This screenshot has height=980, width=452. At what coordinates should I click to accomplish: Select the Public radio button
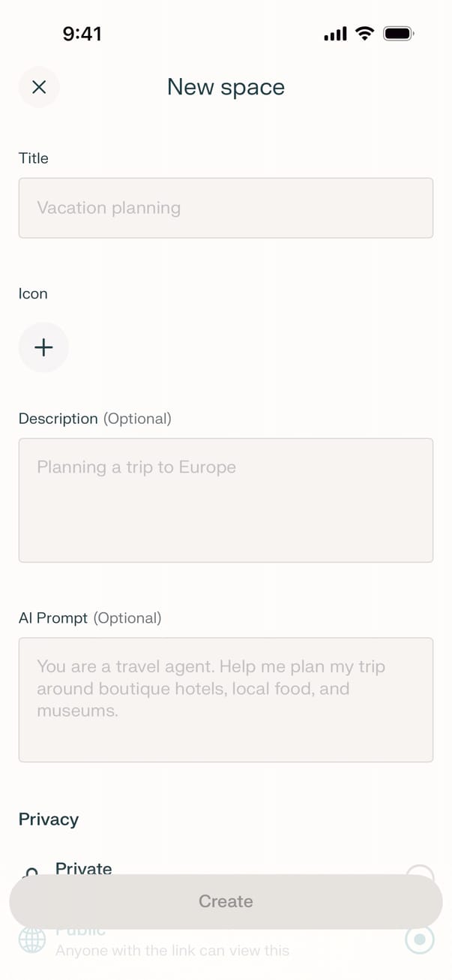click(420, 939)
